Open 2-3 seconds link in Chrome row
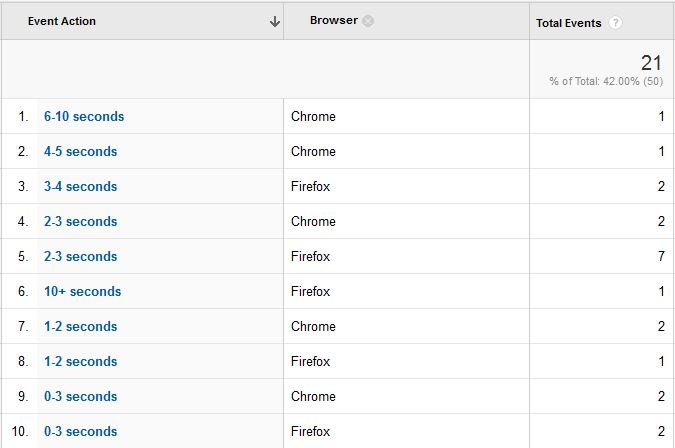Viewport: 675px width, 448px height. coord(81,221)
